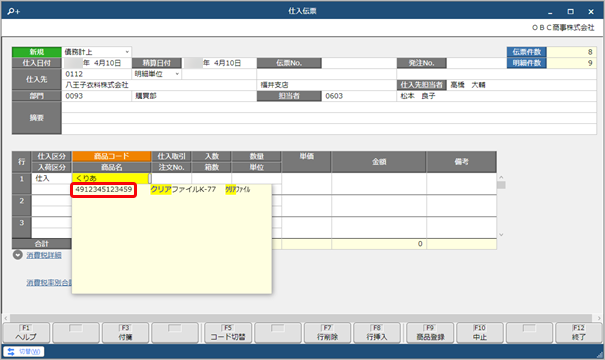The width and height of the screenshot is (605, 360).
Task: Click the 精算日付 date field
Action: [220, 63]
